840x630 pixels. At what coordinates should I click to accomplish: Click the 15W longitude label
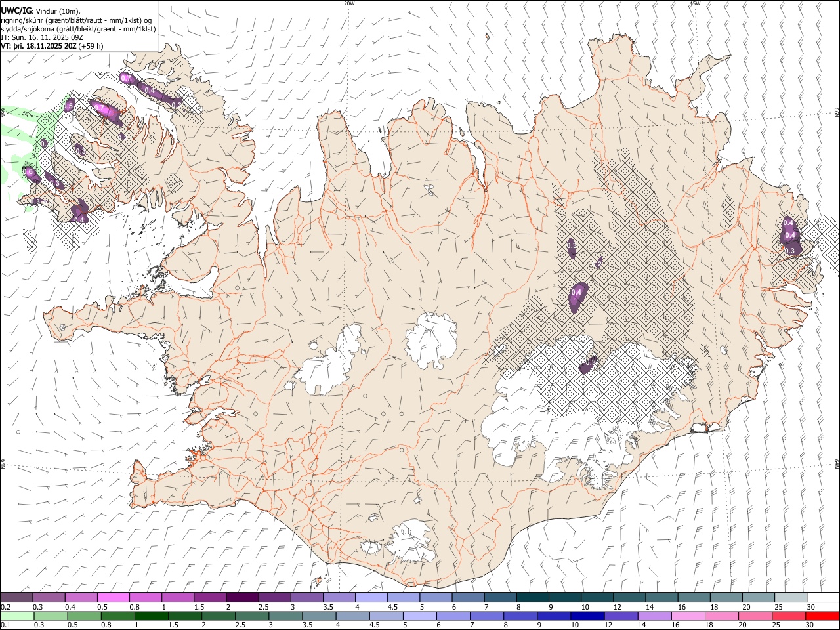pyautogui.click(x=696, y=3)
